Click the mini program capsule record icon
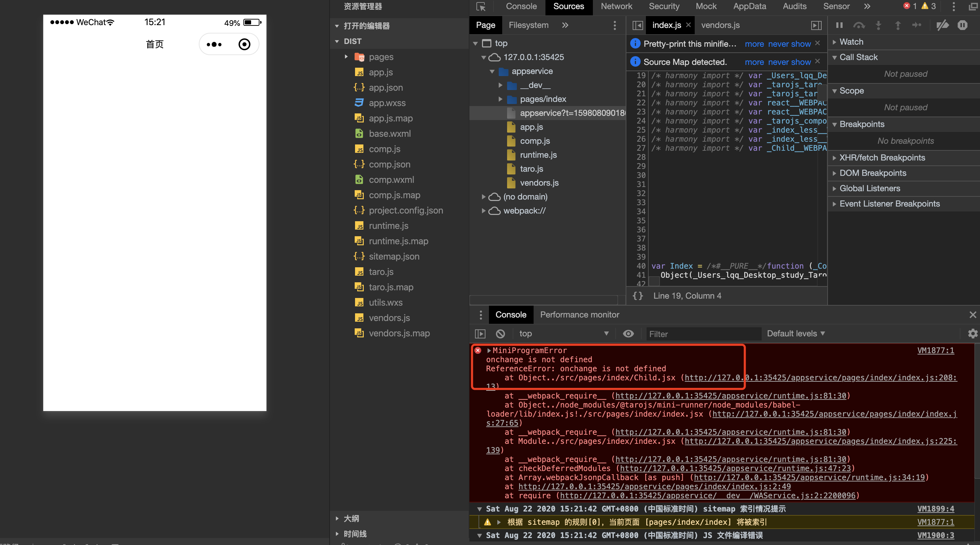 point(244,45)
